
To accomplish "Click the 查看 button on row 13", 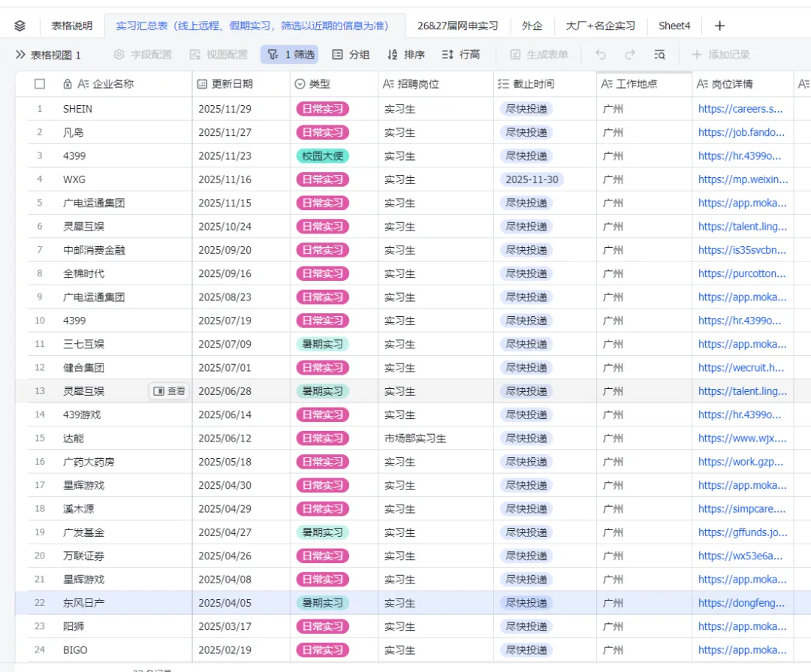I will pos(170,391).
